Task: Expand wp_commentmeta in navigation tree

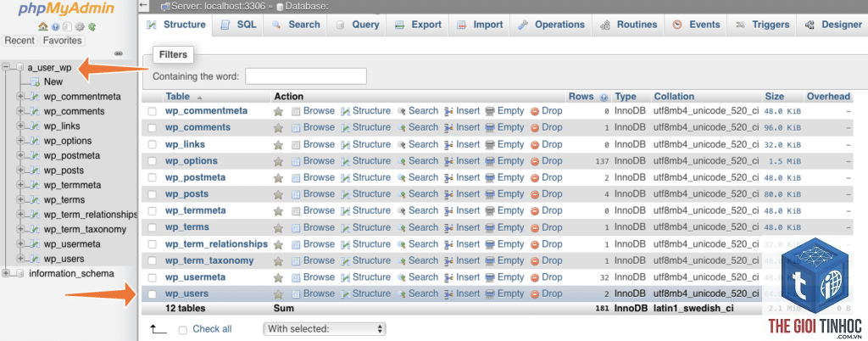Action: pyautogui.click(x=20, y=97)
